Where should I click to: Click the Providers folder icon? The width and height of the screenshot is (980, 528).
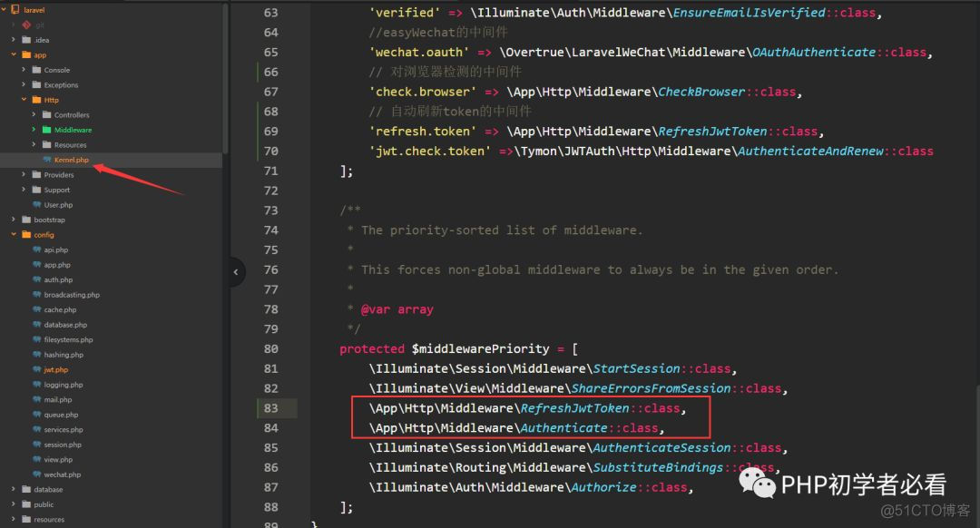pos(36,174)
